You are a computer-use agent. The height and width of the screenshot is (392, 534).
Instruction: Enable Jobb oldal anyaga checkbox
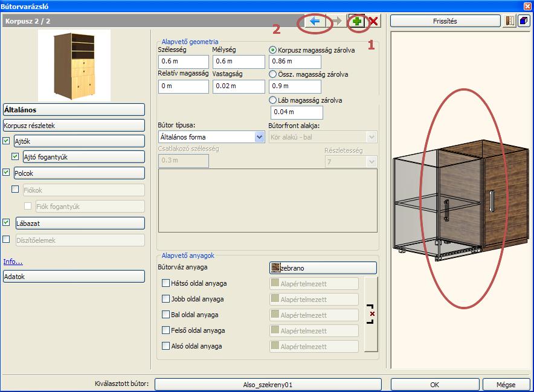click(166, 299)
